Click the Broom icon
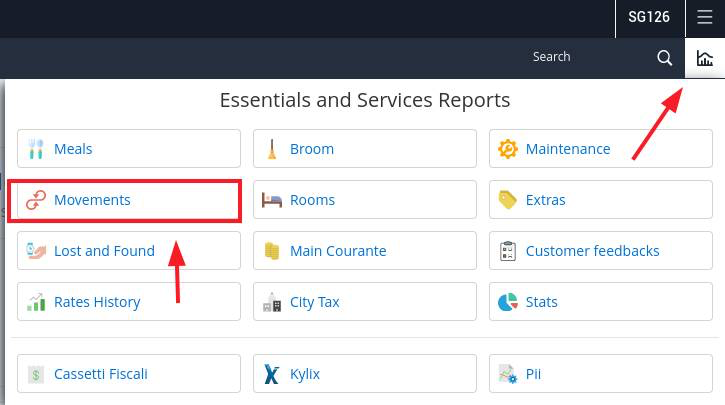This screenshot has width=725, height=405. 272,149
